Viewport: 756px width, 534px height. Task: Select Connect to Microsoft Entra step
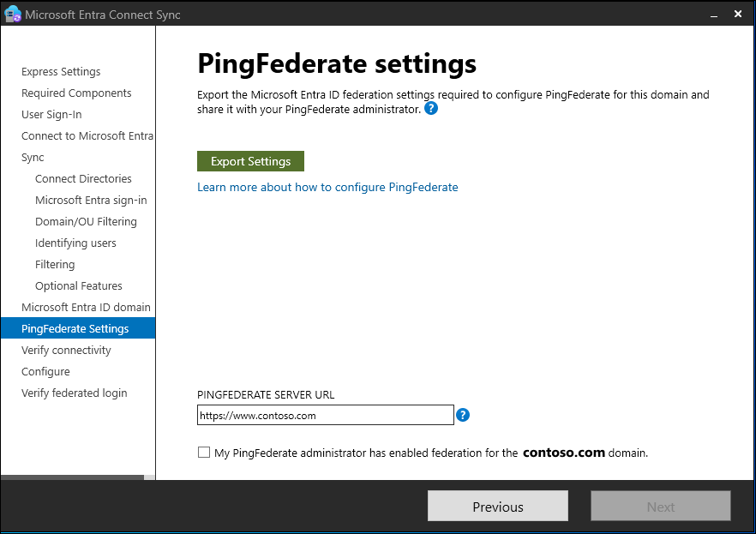pos(87,136)
